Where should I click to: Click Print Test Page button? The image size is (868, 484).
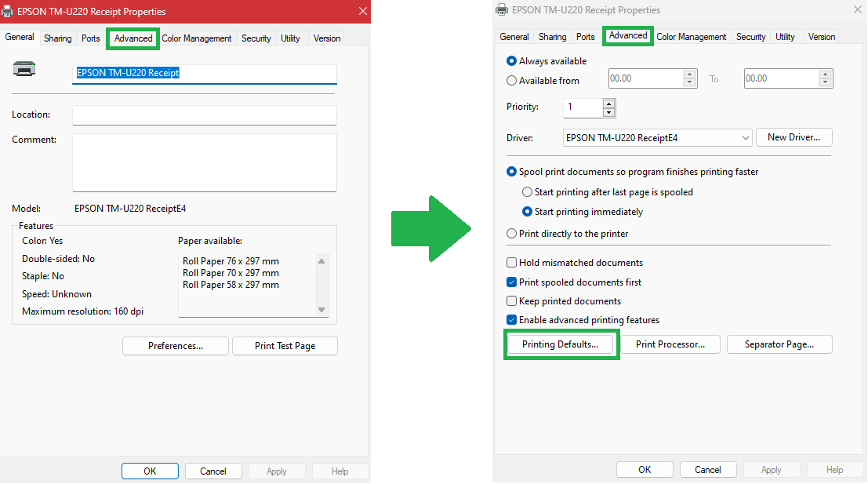tap(285, 346)
